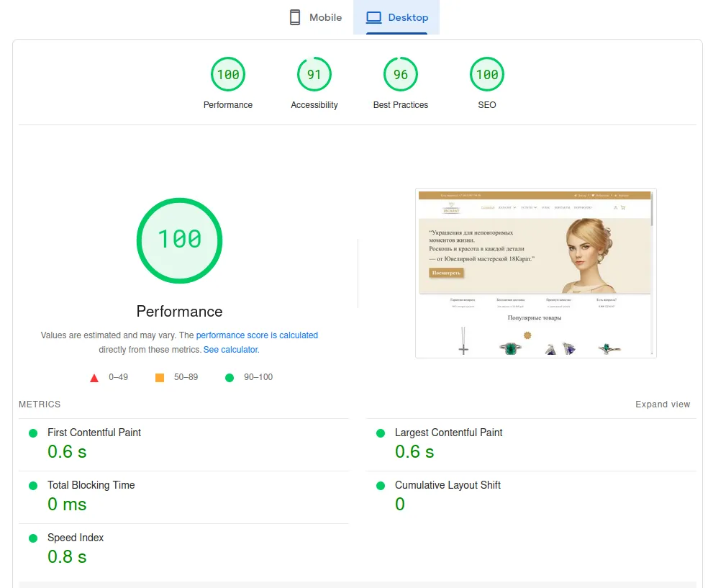Click the green dot beside Largest Contentful Paint
The width and height of the screenshot is (713, 588).
click(381, 433)
